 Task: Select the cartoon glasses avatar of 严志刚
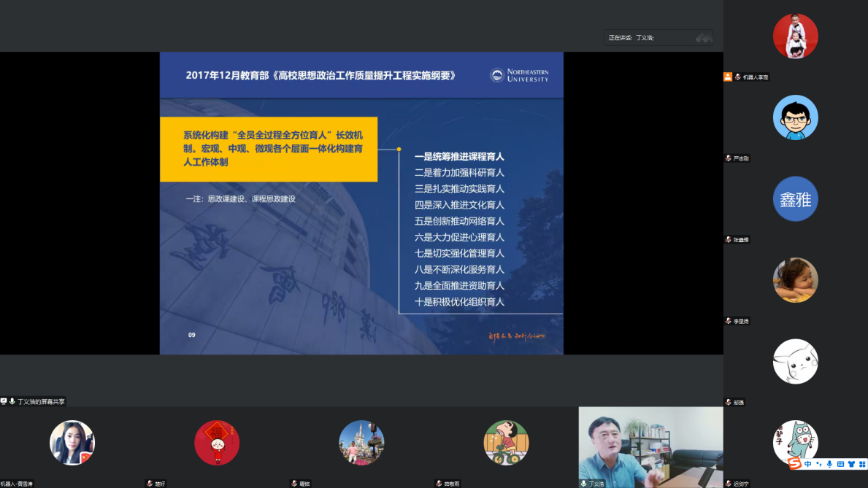795,117
